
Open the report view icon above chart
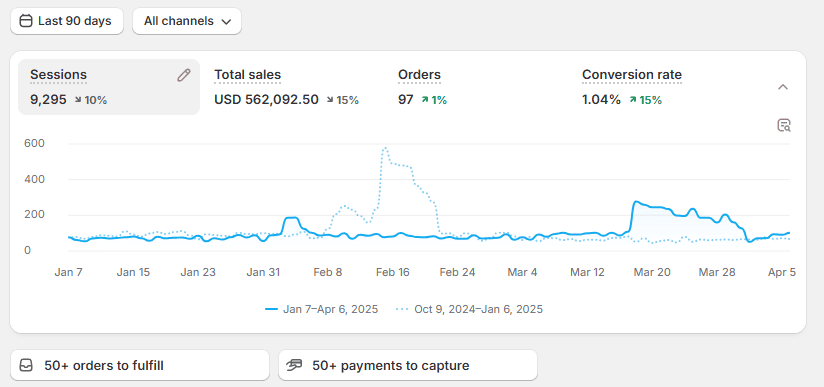(784, 125)
